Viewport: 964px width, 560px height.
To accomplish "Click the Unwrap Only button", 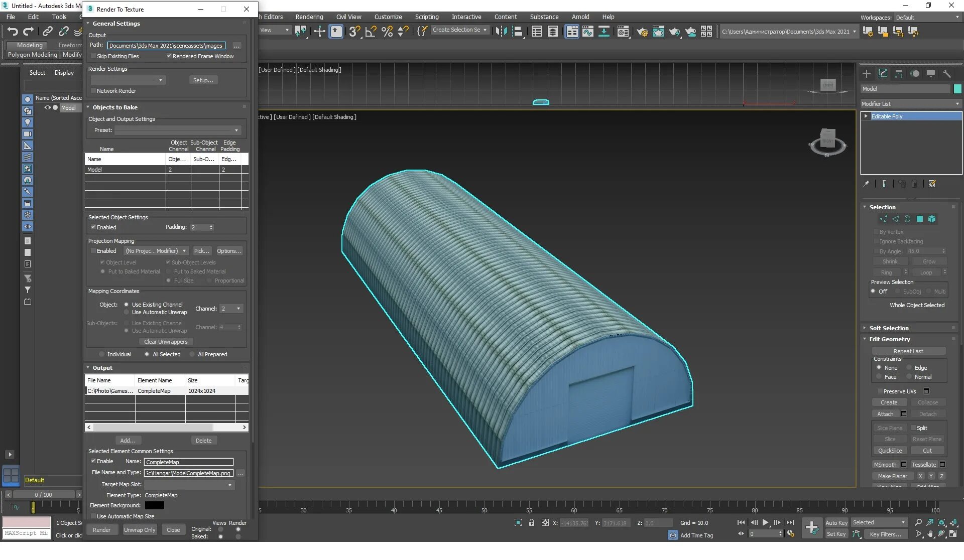I will point(140,530).
